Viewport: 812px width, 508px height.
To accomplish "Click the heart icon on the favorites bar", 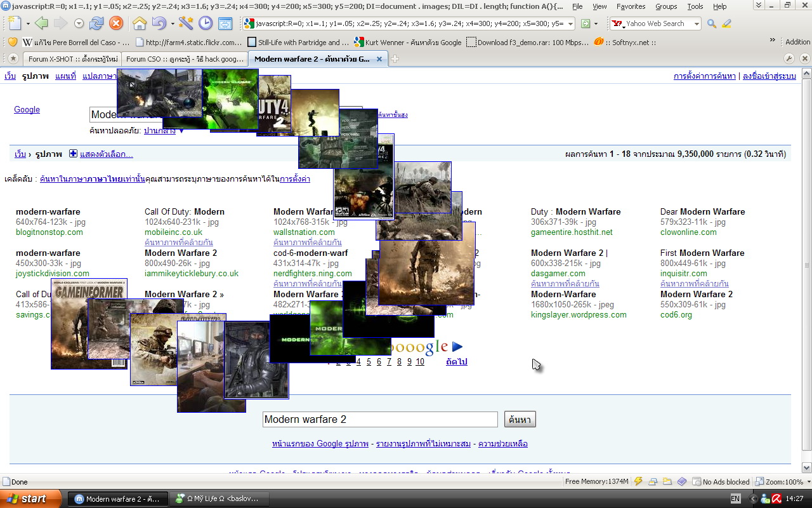I will coord(12,42).
